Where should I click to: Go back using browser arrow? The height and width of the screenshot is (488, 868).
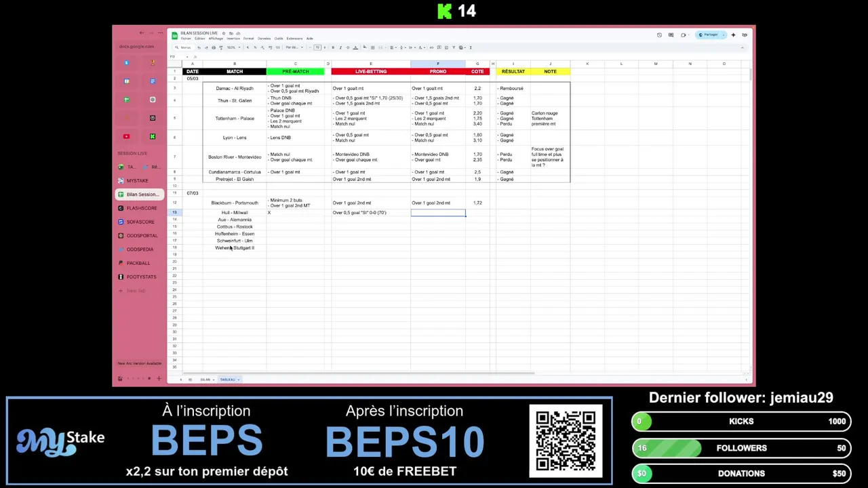pos(142,33)
